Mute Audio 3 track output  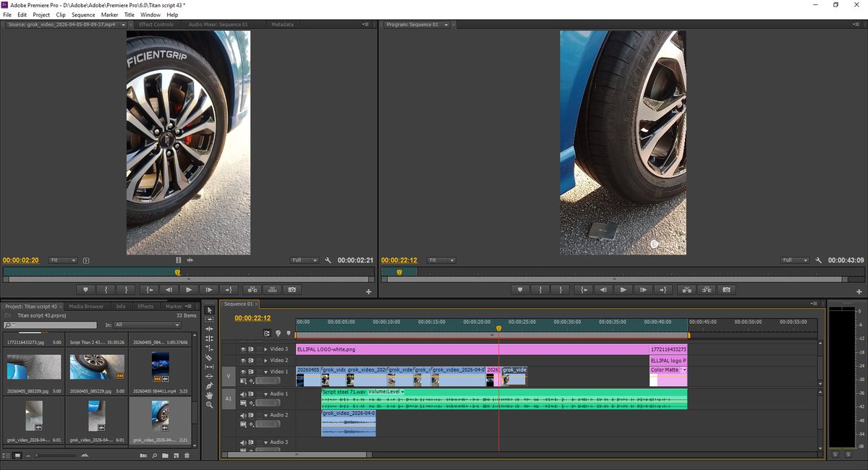tap(243, 442)
